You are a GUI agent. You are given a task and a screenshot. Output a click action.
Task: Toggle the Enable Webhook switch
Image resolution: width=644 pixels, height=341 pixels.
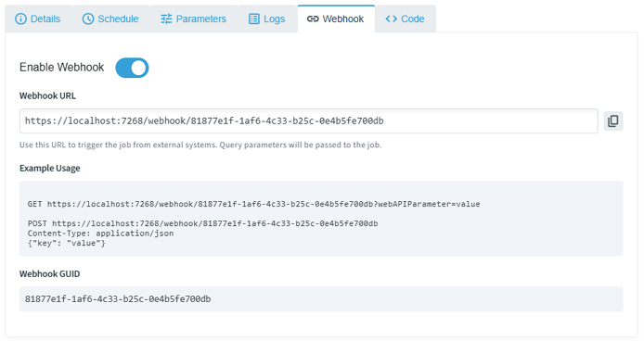click(132, 68)
